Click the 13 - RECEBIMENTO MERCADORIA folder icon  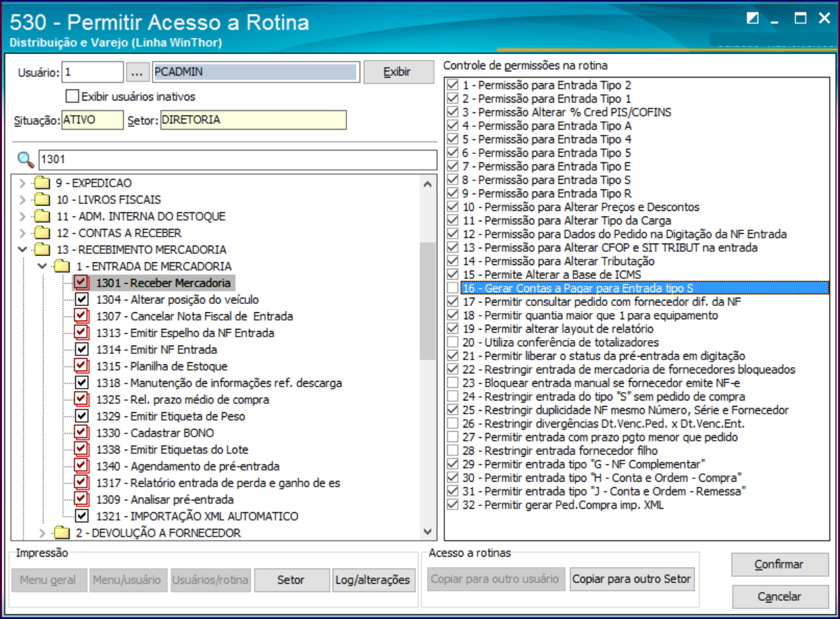click(x=43, y=250)
